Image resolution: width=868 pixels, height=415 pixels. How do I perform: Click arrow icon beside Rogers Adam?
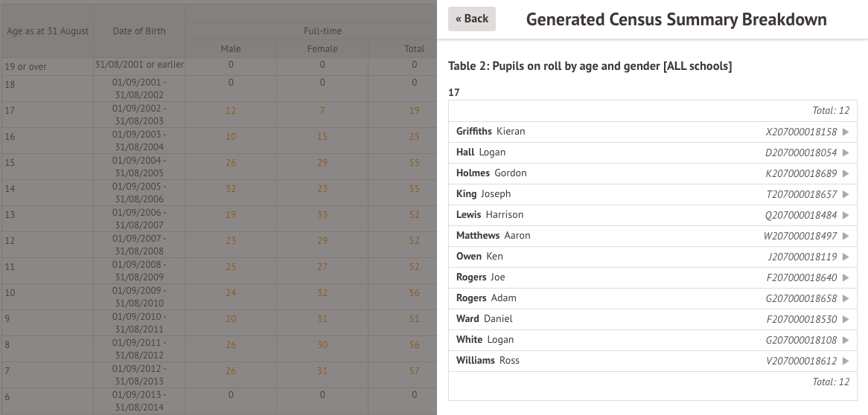click(x=846, y=298)
